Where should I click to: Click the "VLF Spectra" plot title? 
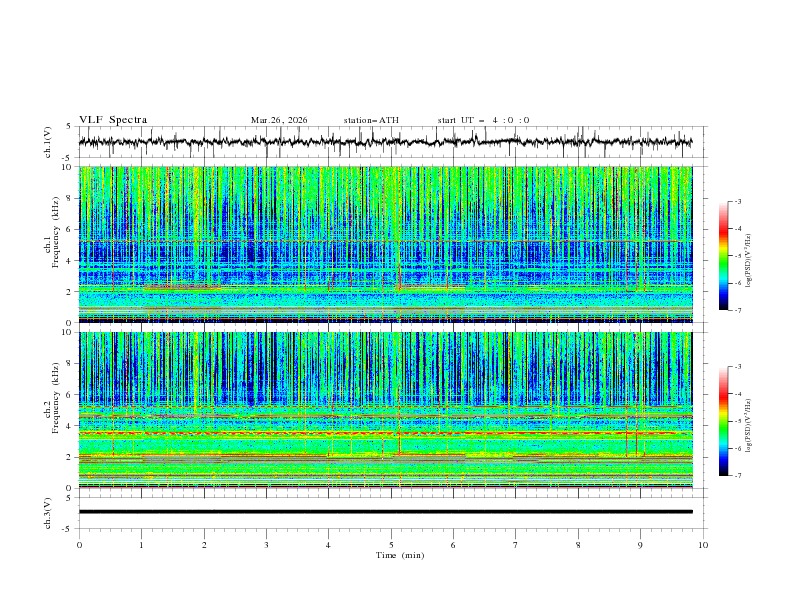(113, 120)
